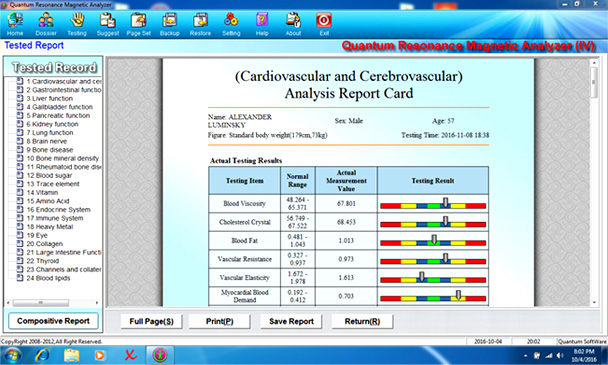Viewport: 608px width, 365px height.
Task: Open the About icon
Action: coord(293,24)
